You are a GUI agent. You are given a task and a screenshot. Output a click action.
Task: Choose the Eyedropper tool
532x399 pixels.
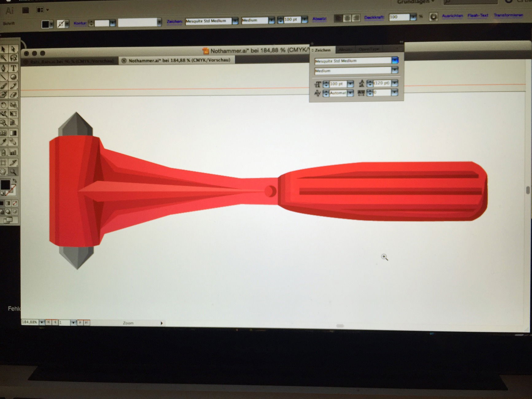point(4,142)
